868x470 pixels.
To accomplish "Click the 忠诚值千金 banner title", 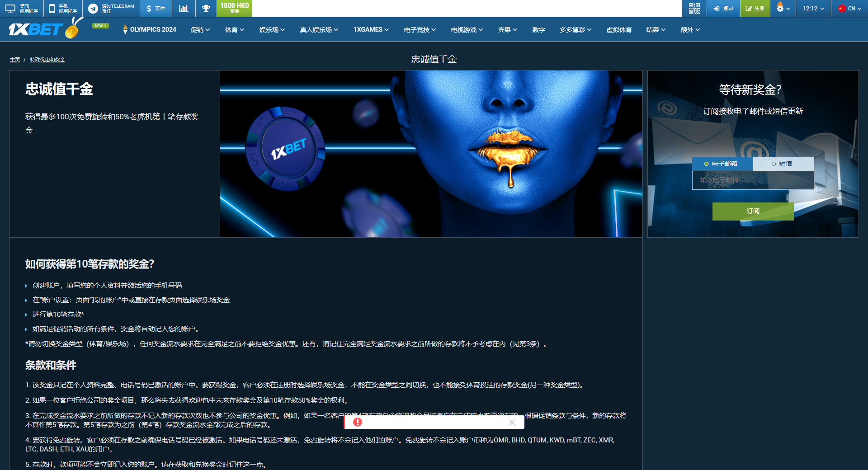I will (59, 89).
